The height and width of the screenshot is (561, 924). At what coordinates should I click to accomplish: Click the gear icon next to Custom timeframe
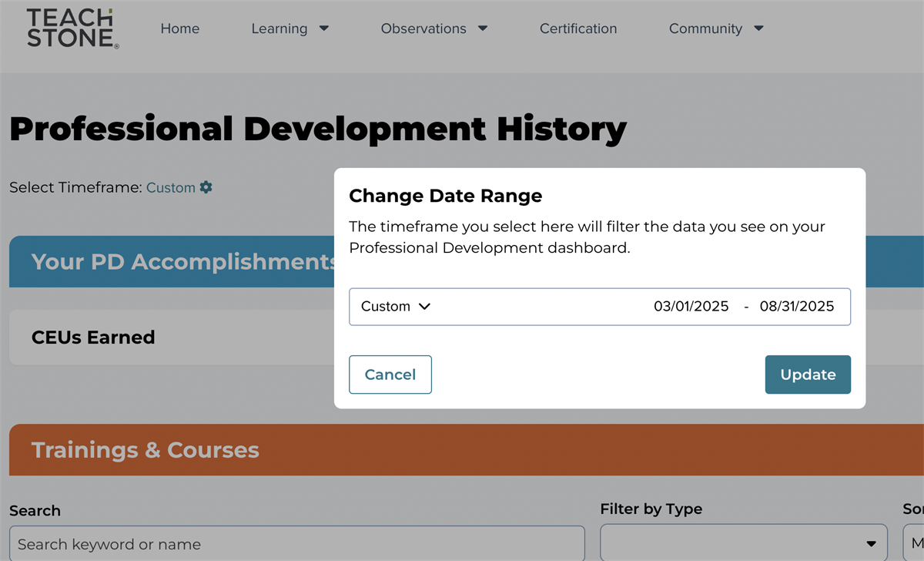pyautogui.click(x=205, y=187)
